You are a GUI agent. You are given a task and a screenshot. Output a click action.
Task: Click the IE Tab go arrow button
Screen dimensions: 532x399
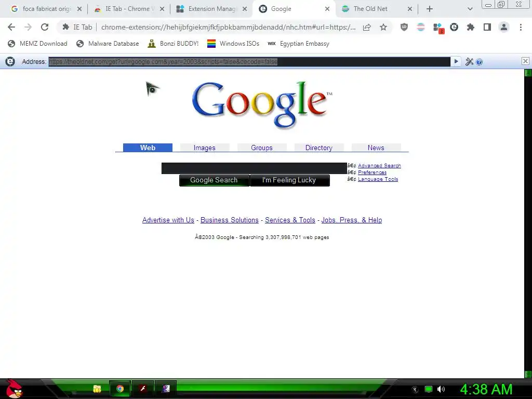click(x=456, y=61)
